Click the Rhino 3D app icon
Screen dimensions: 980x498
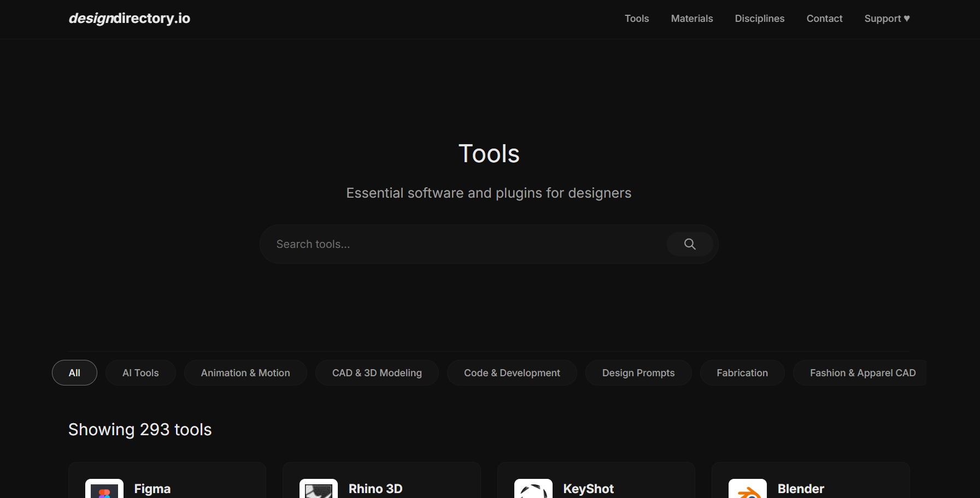pos(319,489)
